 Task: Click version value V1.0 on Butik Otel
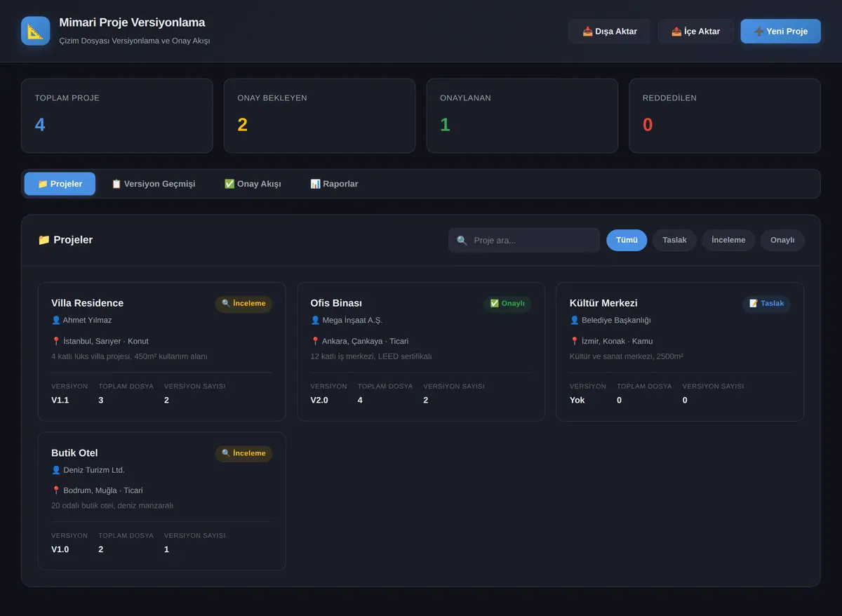pos(60,549)
